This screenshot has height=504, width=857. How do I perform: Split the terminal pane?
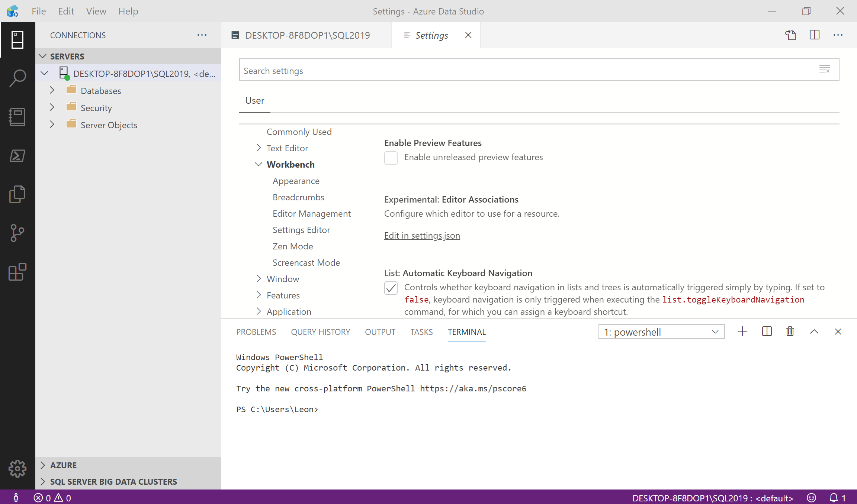click(767, 332)
